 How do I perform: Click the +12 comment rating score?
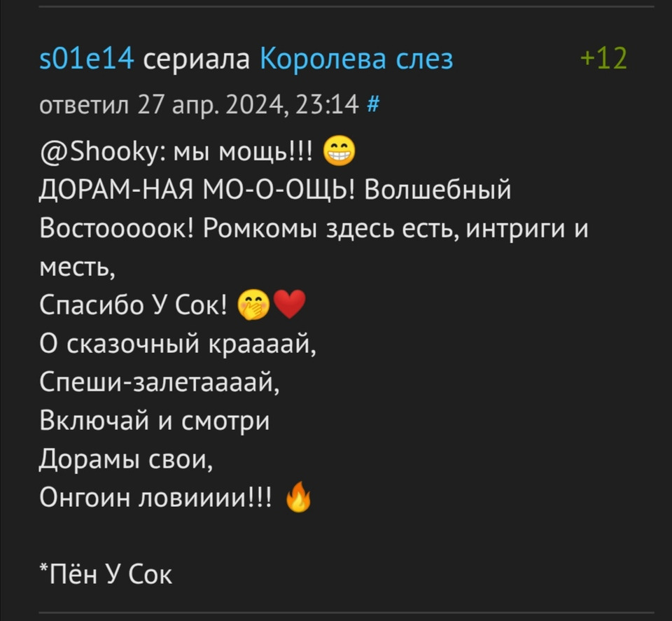click(603, 58)
